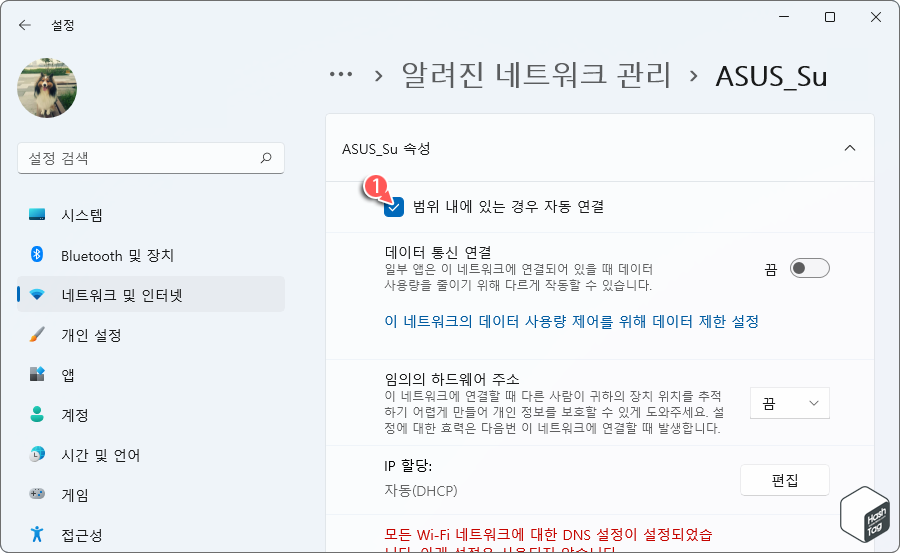Maximize the 설정 window
The height and width of the screenshot is (553, 900).
[x=829, y=17]
